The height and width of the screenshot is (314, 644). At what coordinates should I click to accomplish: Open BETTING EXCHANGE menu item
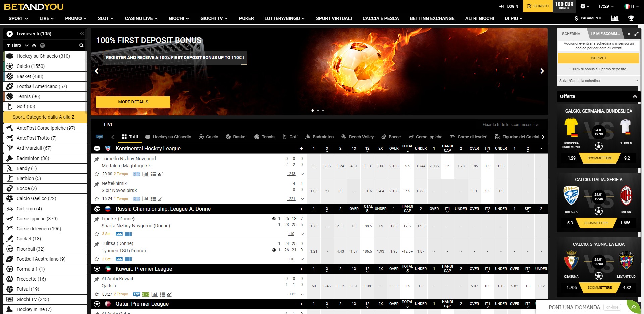pyautogui.click(x=432, y=18)
